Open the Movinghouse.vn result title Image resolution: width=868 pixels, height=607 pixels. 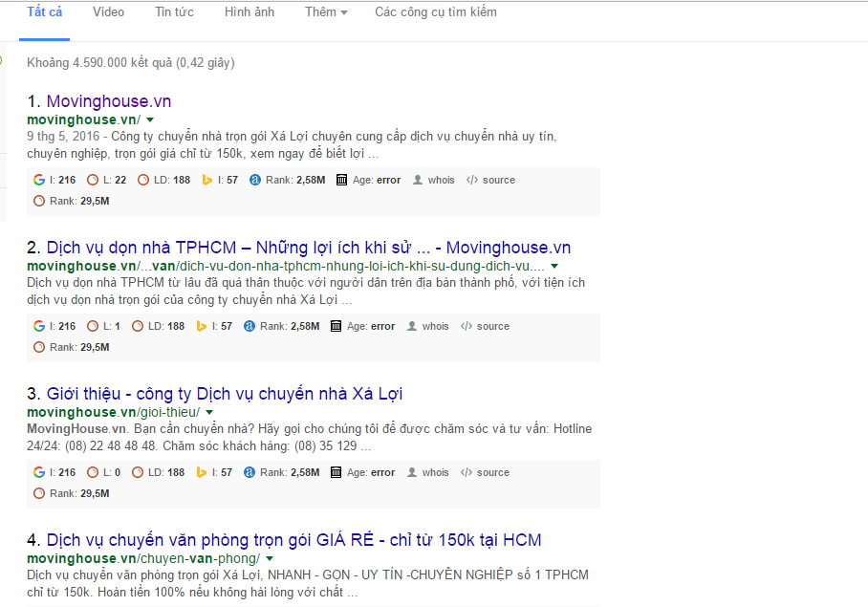click(x=109, y=101)
